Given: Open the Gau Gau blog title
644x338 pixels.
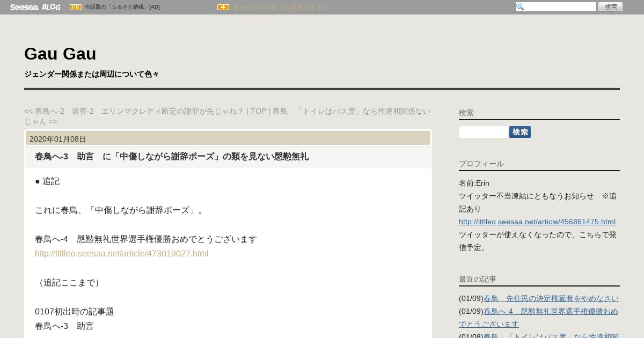Looking at the screenshot, I should tap(60, 54).
